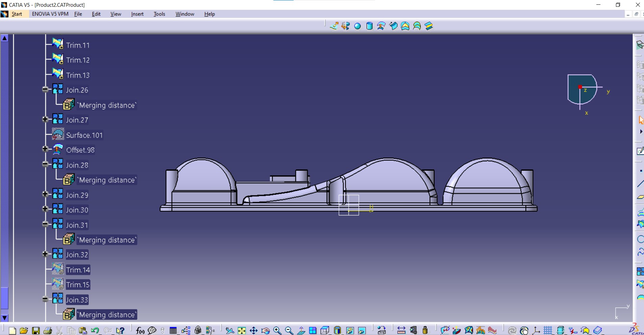Click the Zoom In icon
Screen dimensions: 644x335
(277, 330)
